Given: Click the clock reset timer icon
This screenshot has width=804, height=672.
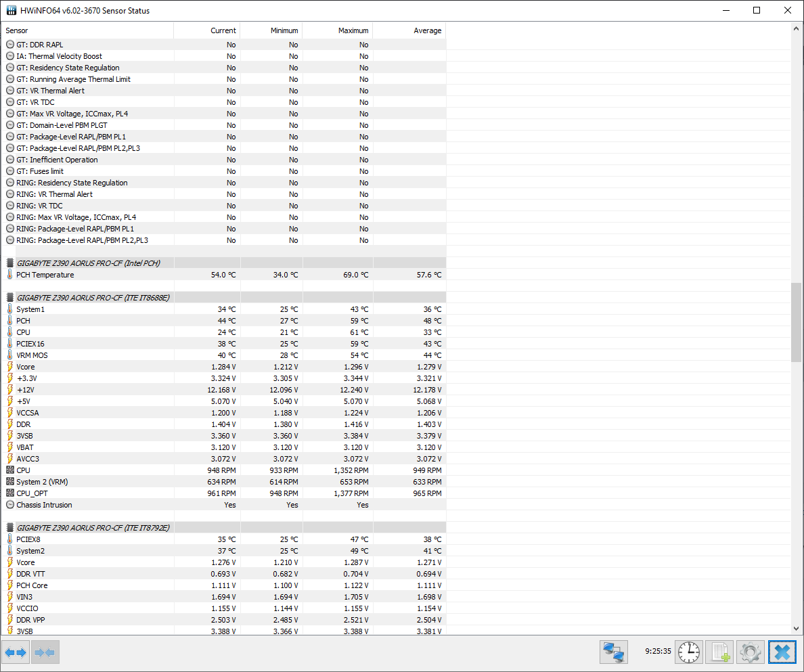Looking at the screenshot, I should pos(689,652).
